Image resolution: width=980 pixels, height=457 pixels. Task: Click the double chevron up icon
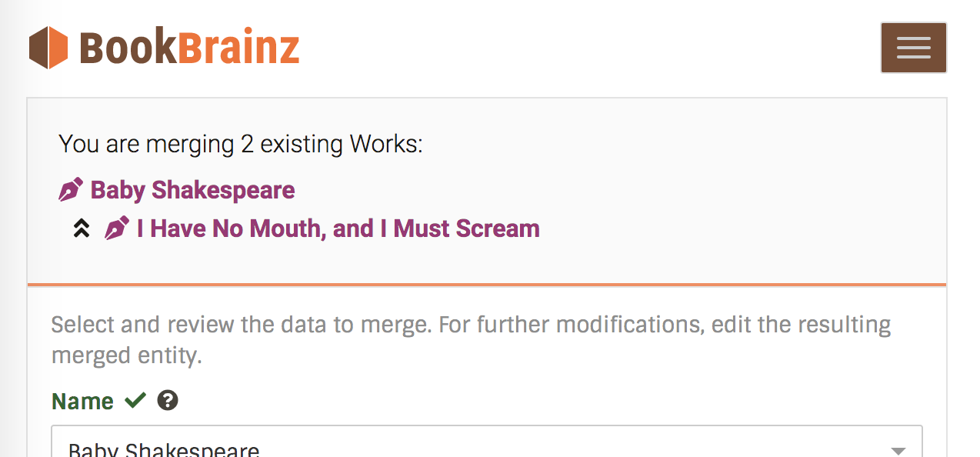point(82,228)
